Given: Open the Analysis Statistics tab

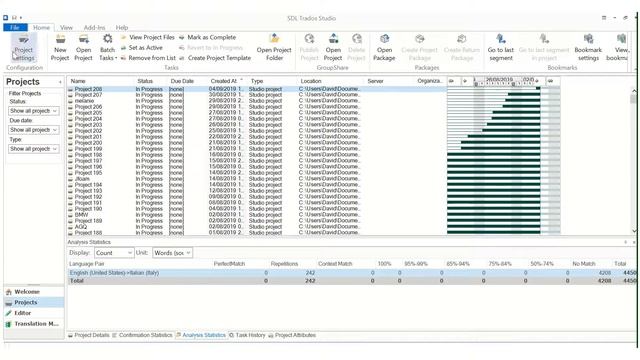Looking at the screenshot, I should click(x=201, y=335).
